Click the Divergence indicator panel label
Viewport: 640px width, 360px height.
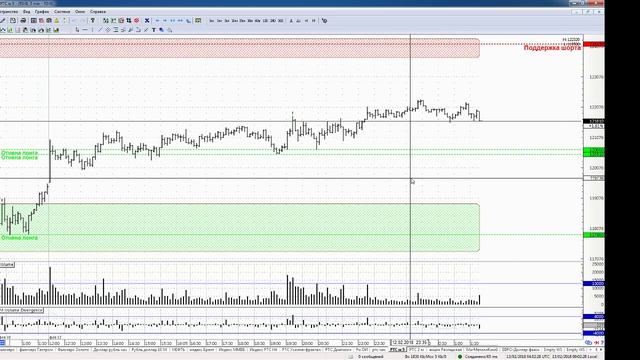click(21, 310)
